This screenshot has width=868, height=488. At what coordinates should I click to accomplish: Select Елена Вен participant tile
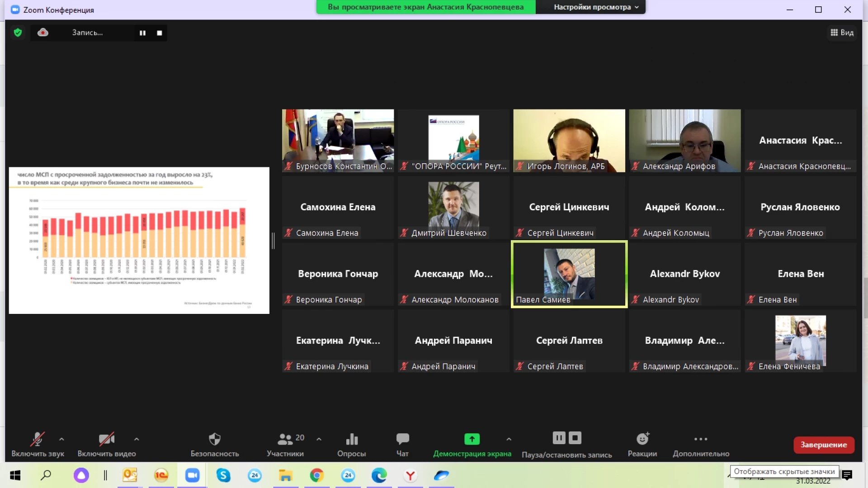pos(801,274)
